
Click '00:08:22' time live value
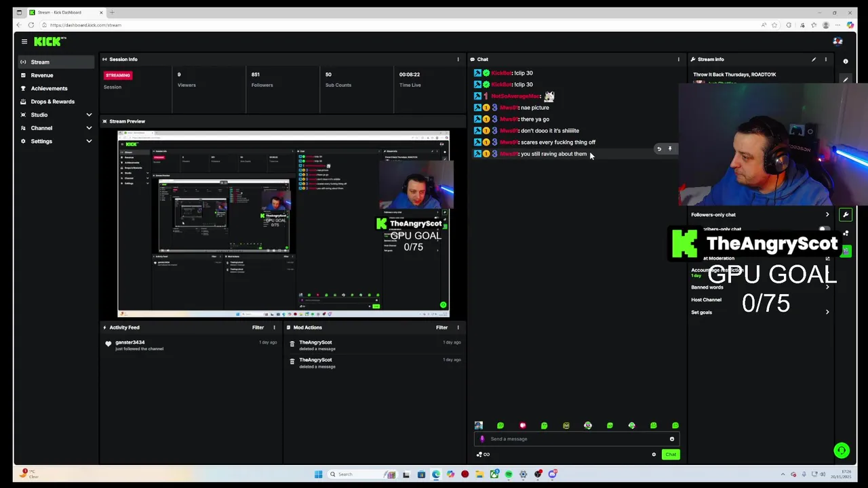click(x=410, y=75)
